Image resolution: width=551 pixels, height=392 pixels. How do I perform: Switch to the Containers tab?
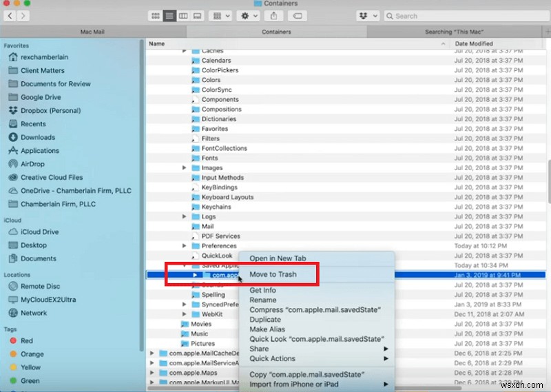[x=276, y=32]
